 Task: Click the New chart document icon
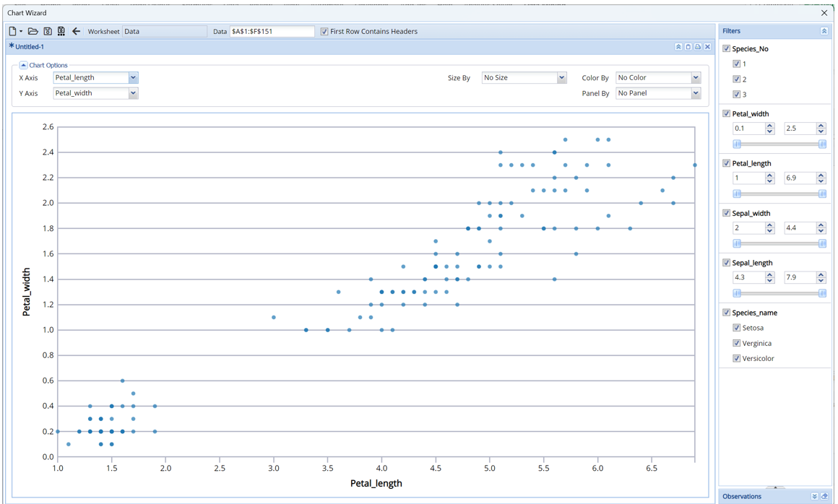[x=13, y=31]
